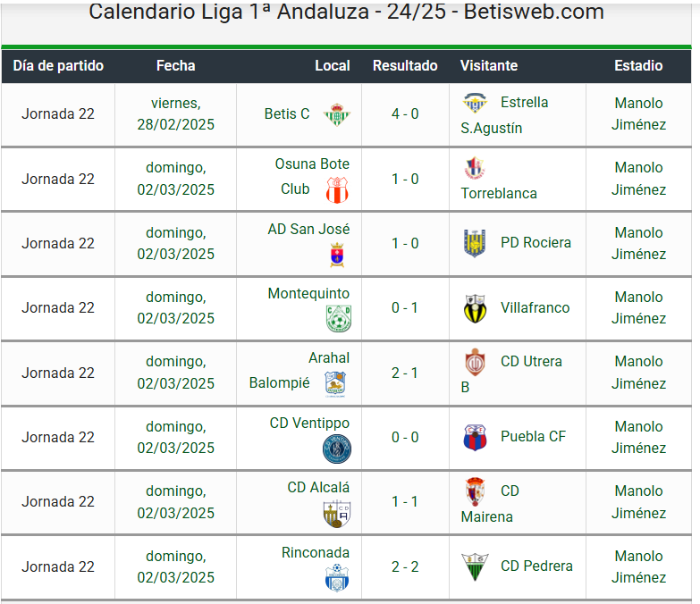Viewport: 700px width, 604px height.
Task: Select the 2 - 2 Rinconada result
Action: tap(405, 566)
